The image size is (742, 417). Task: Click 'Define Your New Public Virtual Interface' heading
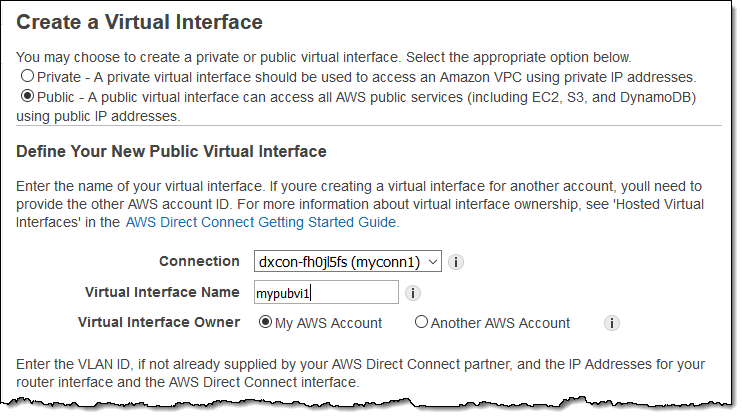172,151
